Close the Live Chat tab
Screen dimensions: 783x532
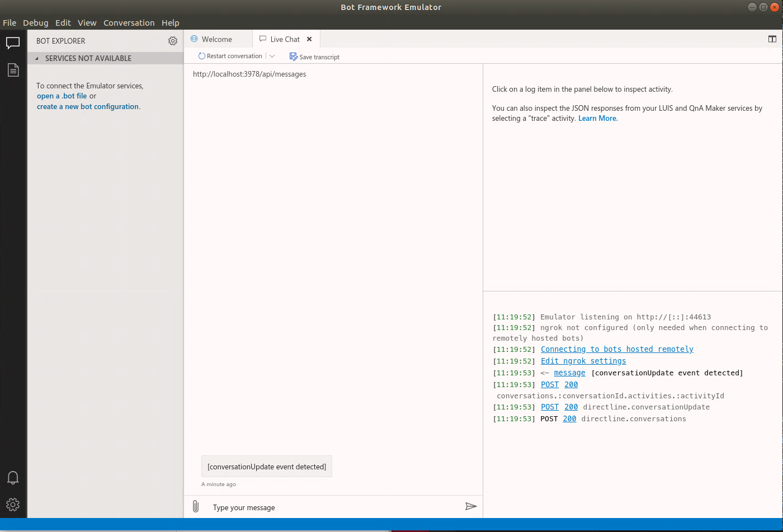[309, 39]
